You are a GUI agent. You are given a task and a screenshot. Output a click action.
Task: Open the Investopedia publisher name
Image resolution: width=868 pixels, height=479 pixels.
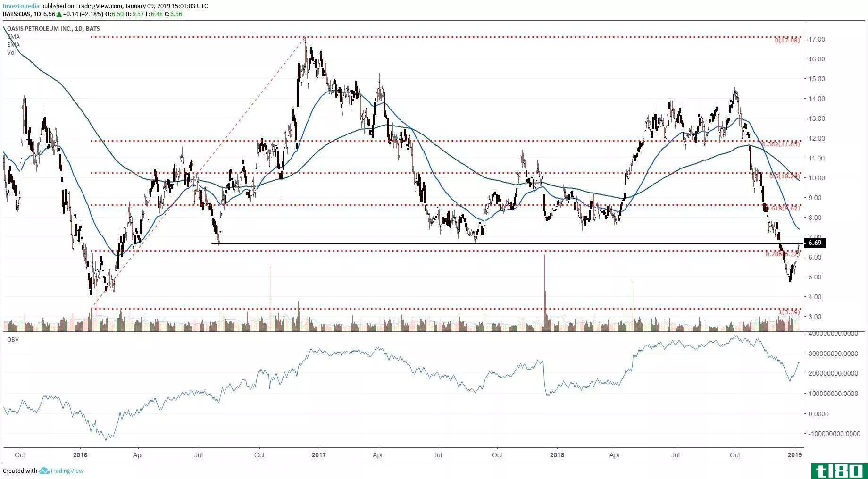point(21,6)
